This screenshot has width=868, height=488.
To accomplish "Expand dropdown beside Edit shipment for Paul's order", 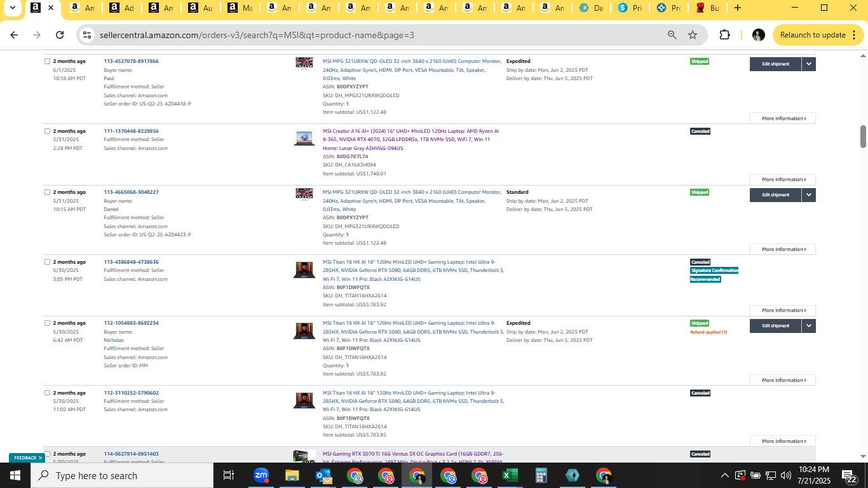I will (x=808, y=64).
